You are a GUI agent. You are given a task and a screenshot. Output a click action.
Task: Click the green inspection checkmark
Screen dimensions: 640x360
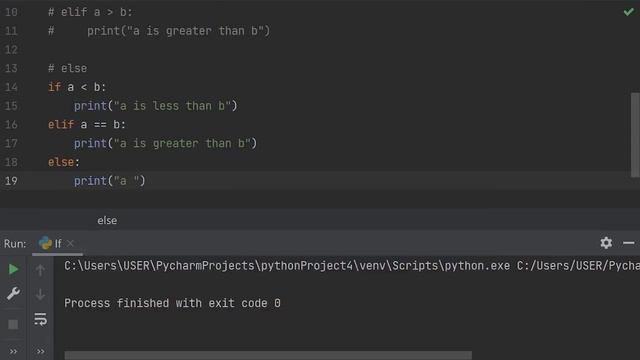(x=629, y=12)
